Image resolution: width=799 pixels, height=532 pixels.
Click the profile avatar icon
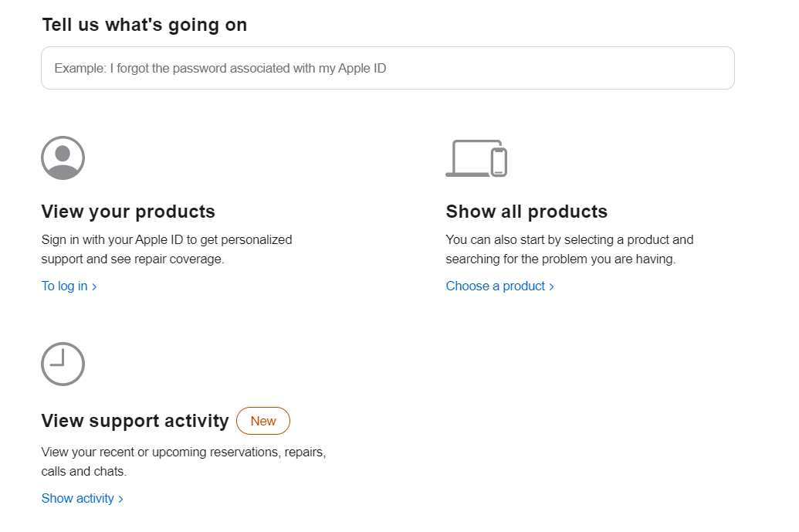pyautogui.click(x=63, y=158)
